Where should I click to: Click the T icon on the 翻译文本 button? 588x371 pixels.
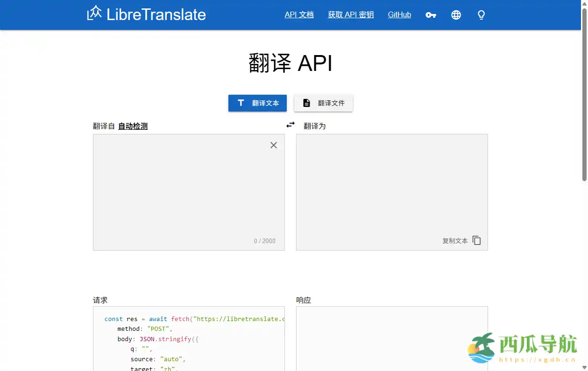[x=241, y=103]
